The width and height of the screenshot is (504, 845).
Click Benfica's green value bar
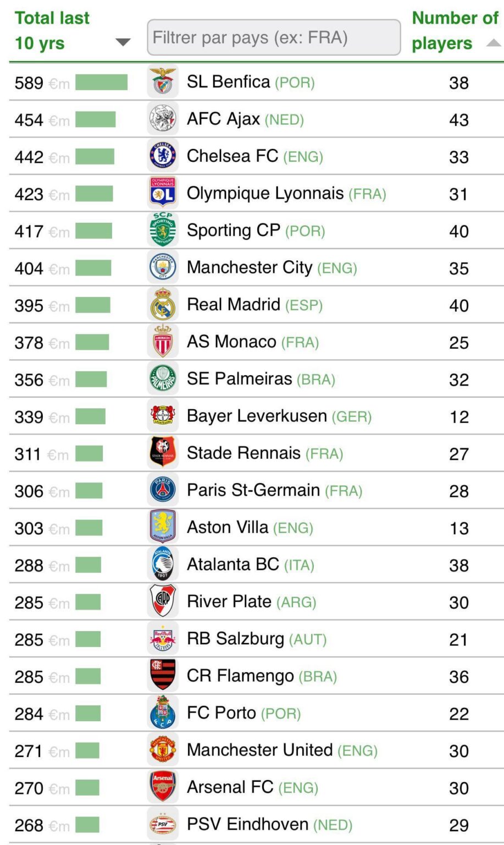[x=102, y=81]
